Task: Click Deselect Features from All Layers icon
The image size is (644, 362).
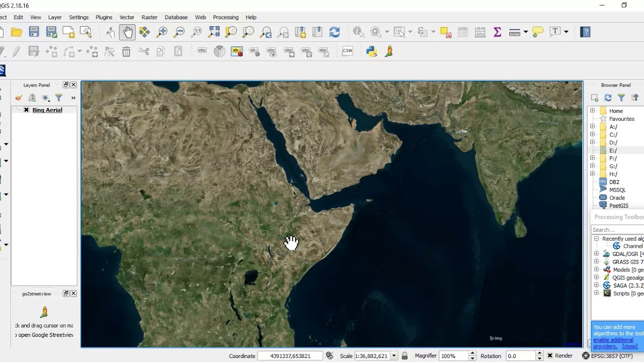Action: 446,32
